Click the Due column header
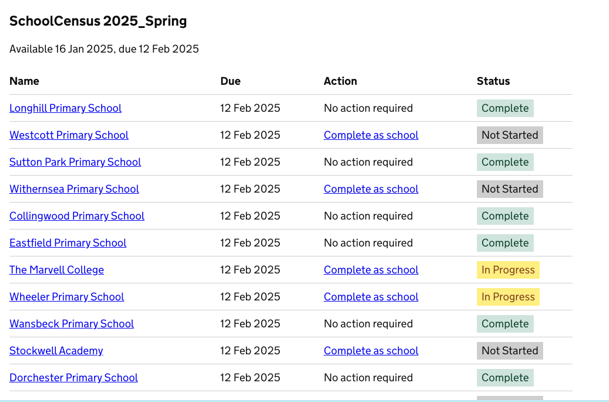The width and height of the screenshot is (609, 402). pos(230,81)
